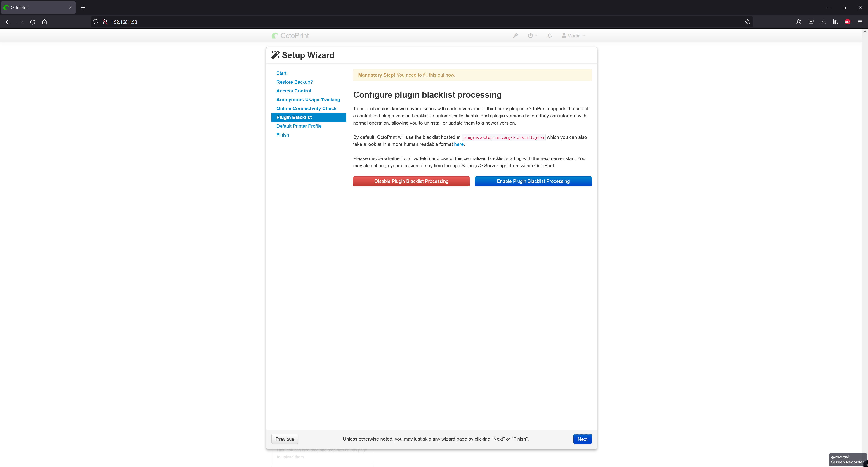
Task: Go to Restore Backup? wizard step
Action: tap(294, 82)
